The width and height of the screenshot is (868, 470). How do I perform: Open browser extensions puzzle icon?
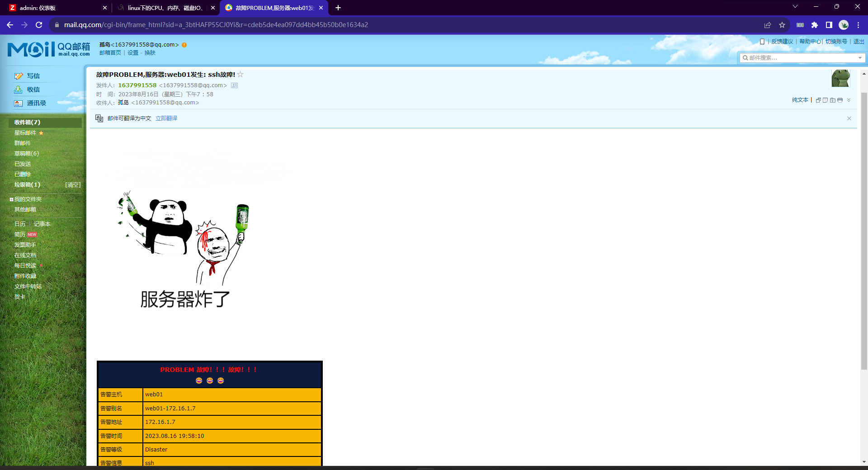coord(815,25)
